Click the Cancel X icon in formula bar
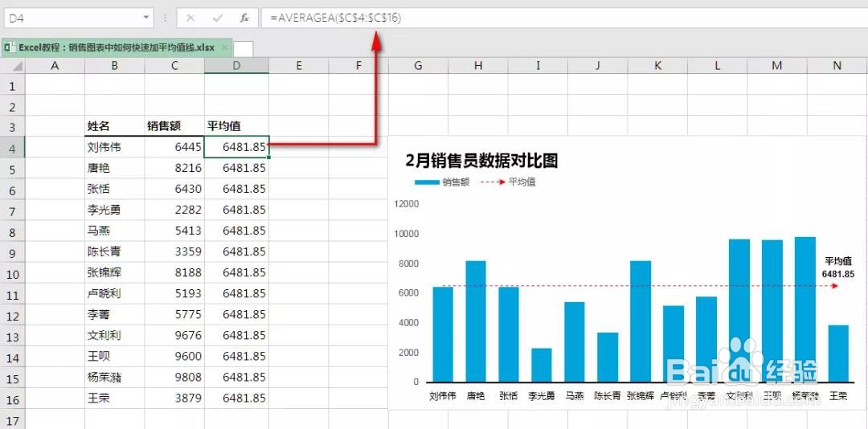Screen dimensions: 868x429 pos(190,18)
